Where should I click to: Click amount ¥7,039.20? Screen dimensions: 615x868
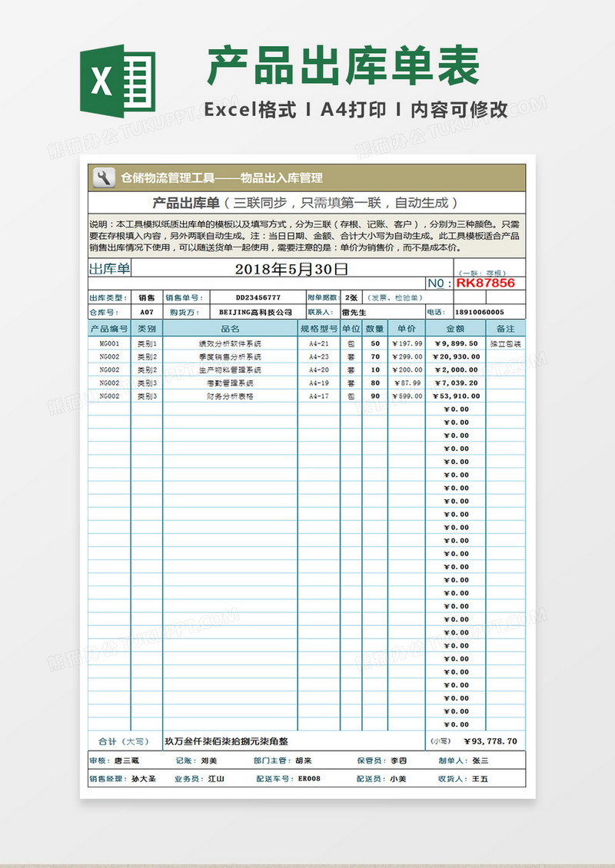click(455, 383)
